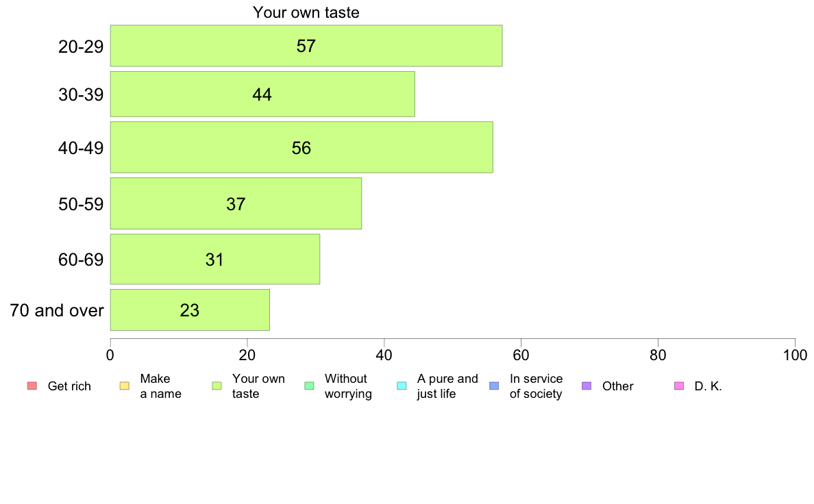Image resolution: width=814 pixels, height=504 pixels.
Task: Click the 20-29 bar showing 57
Action: tap(306, 46)
